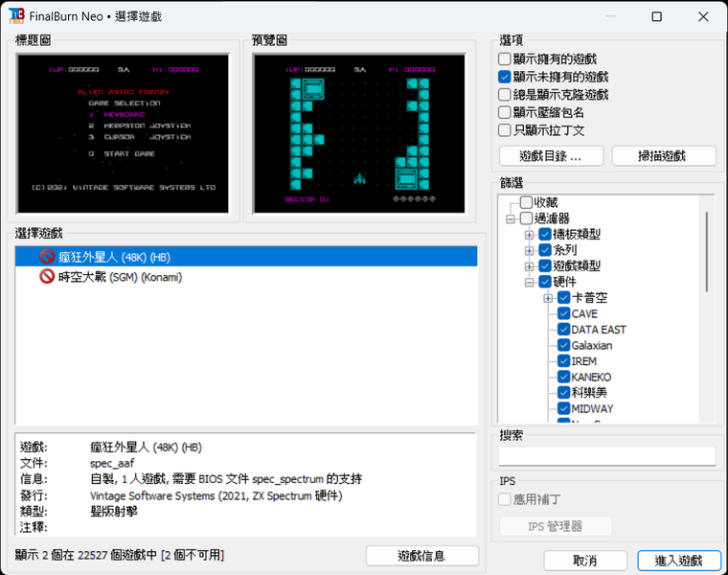Uncheck 顯示未擁有的遊戲 option
The width and height of the screenshot is (728, 575).
tap(504, 77)
